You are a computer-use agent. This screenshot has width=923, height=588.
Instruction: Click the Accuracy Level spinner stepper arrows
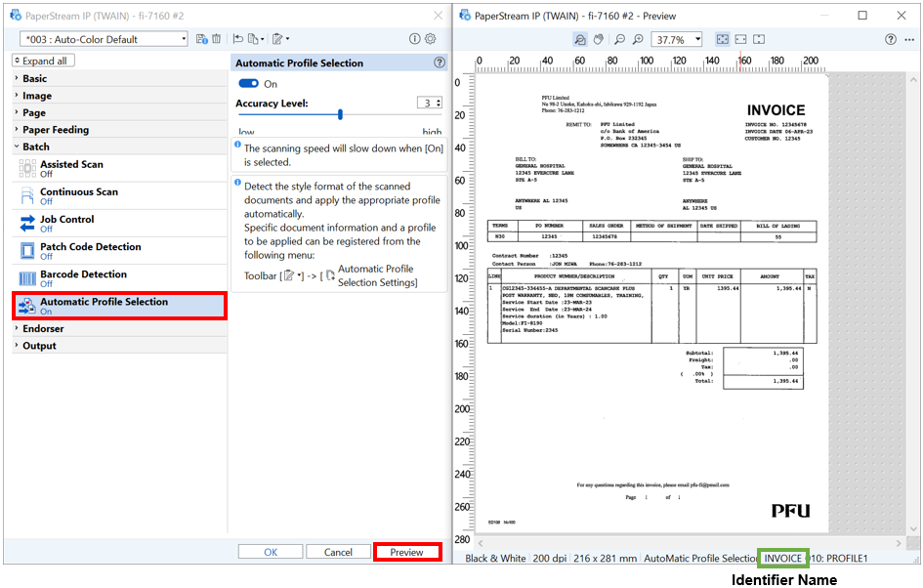coord(439,103)
